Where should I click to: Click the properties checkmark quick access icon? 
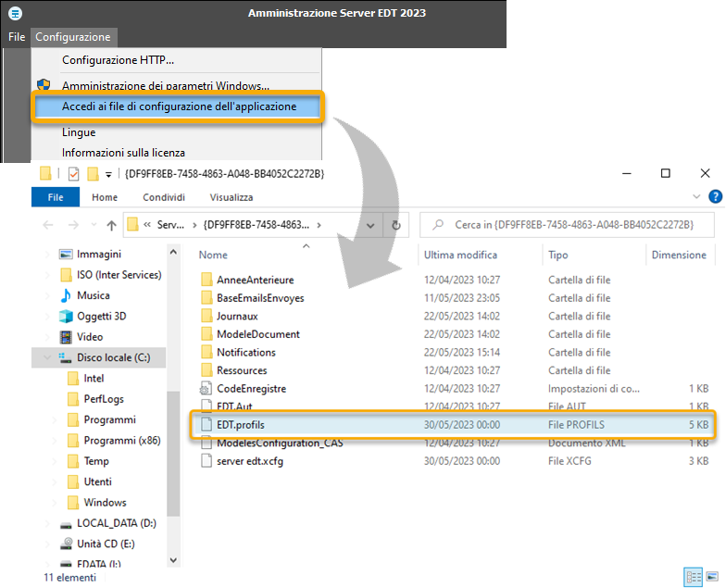(74, 174)
